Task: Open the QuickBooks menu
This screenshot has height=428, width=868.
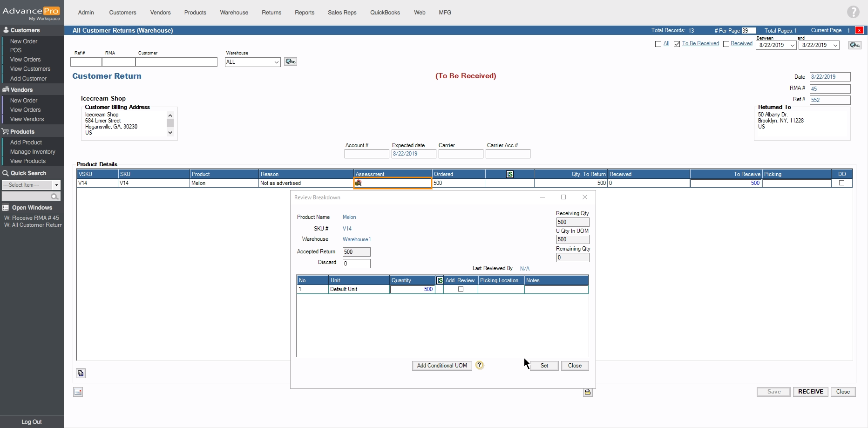Action: tap(385, 13)
